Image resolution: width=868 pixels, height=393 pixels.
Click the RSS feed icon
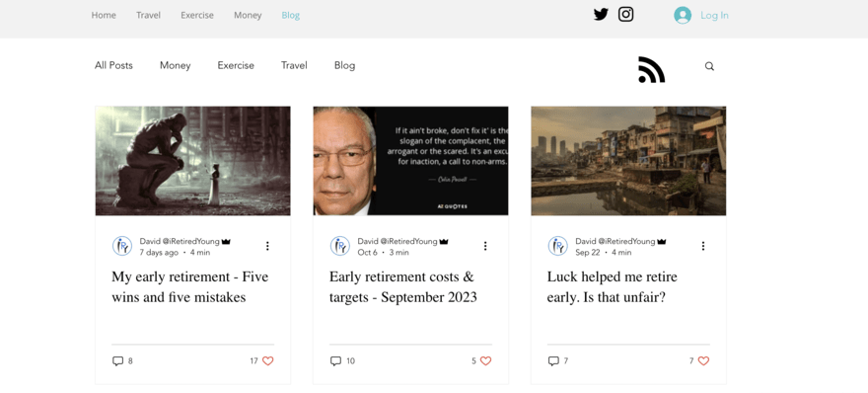point(651,69)
